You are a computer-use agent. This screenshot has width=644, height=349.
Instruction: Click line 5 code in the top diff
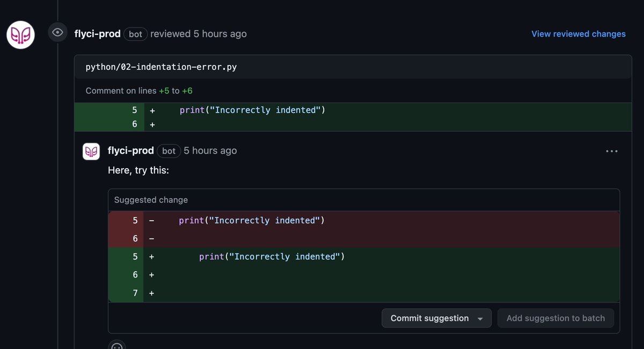[x=253, y=110]
